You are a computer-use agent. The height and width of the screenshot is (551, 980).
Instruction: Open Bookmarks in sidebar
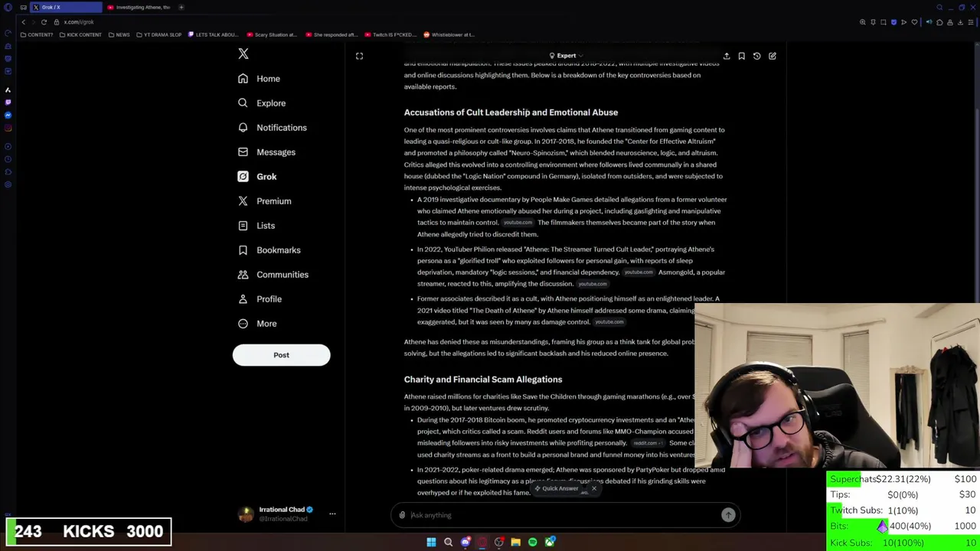click(269, 250)
